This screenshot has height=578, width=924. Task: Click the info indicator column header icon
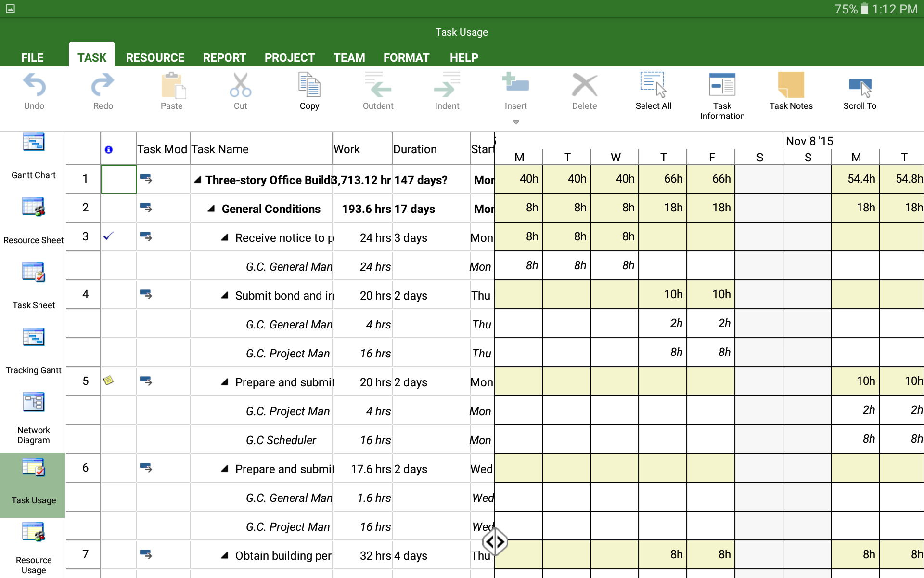[x=109, y=150]
